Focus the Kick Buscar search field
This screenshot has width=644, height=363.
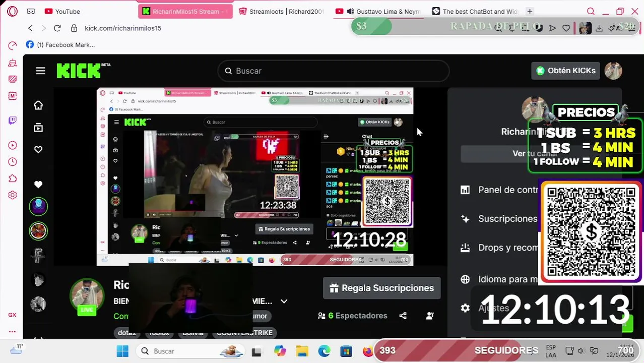333,71
